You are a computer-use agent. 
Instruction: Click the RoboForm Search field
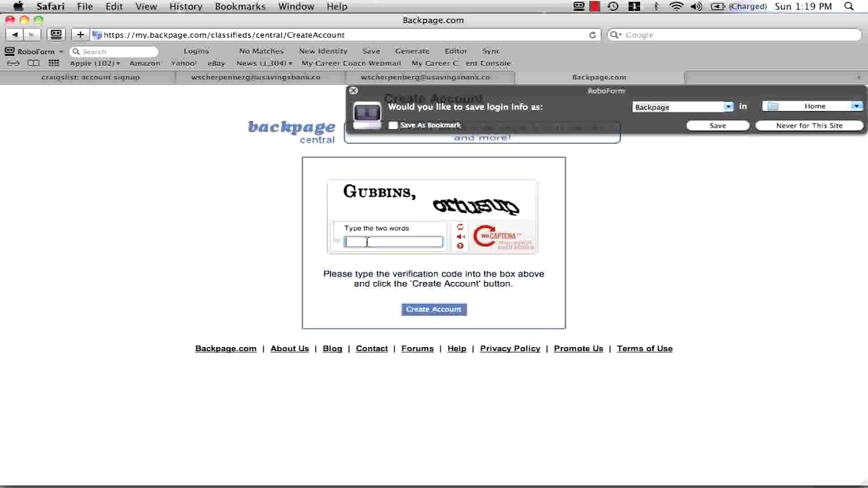point(114,52)
